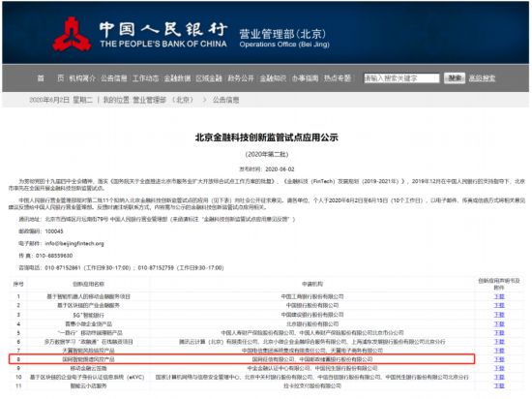Open the 公告信息 navigation menu item
Screen dimensions: 532x399
[x=114, y=78]
